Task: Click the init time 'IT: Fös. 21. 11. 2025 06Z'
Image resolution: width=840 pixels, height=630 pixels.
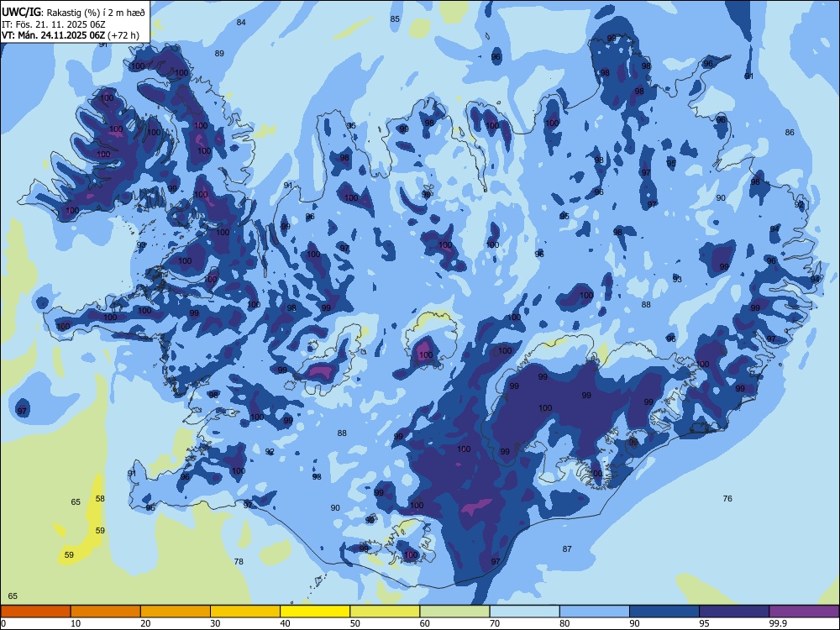Action: pyautogui.click(x=54, y=24)
